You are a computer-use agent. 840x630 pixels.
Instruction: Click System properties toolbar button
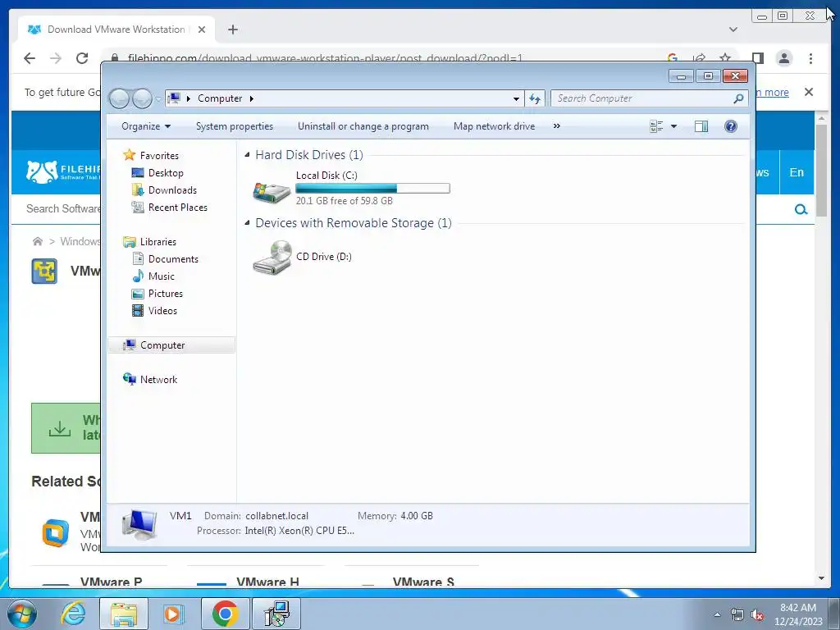click(234, 126)
